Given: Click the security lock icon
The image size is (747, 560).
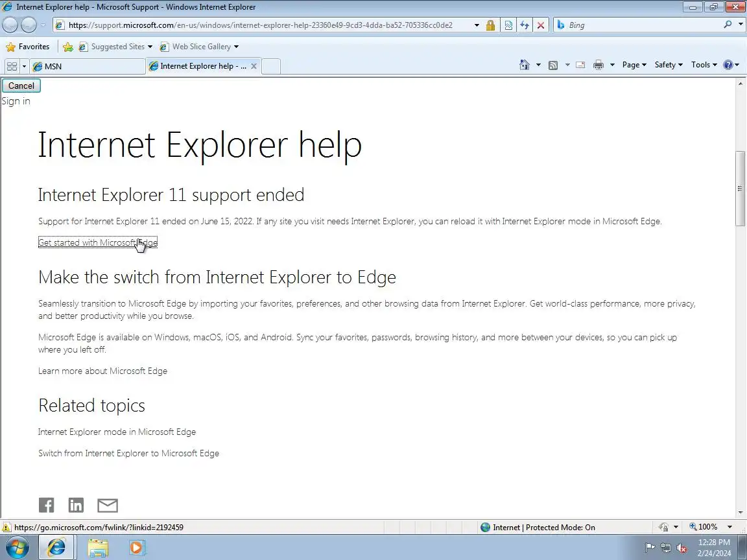Looking at the screenshot, I should (490, 25).
